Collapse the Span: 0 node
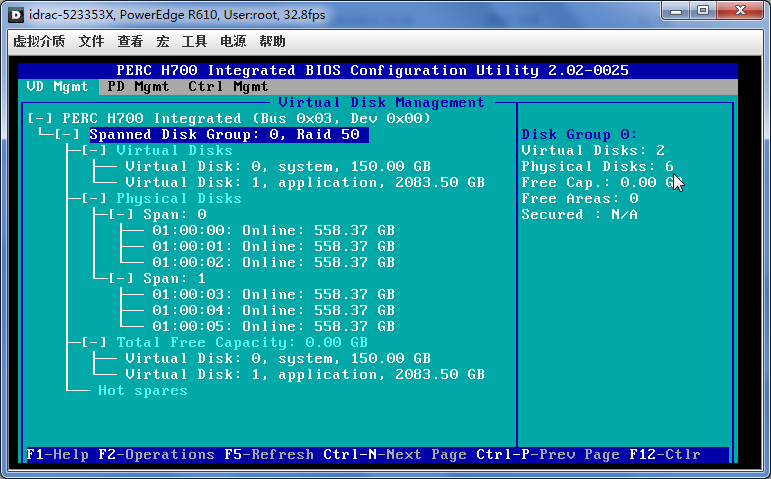 (121, 215)
